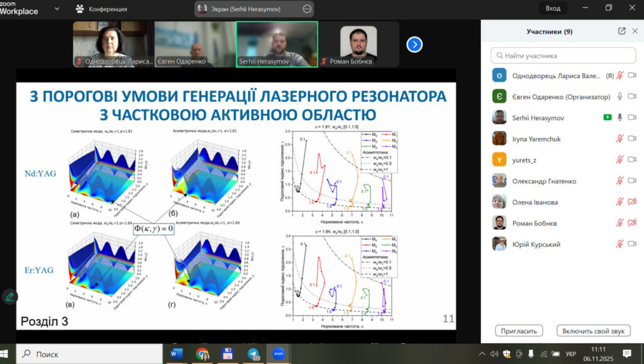Image resolution: width=644 pixels, height=364 pixels.
Task: Click the Вход sign-in button
Action: pos(553,8)
